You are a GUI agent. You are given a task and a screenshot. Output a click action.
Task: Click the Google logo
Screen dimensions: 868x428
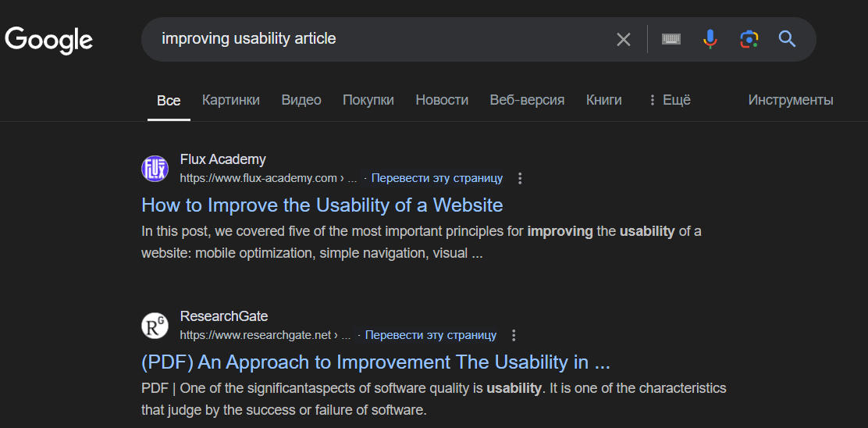click(48, 39)
